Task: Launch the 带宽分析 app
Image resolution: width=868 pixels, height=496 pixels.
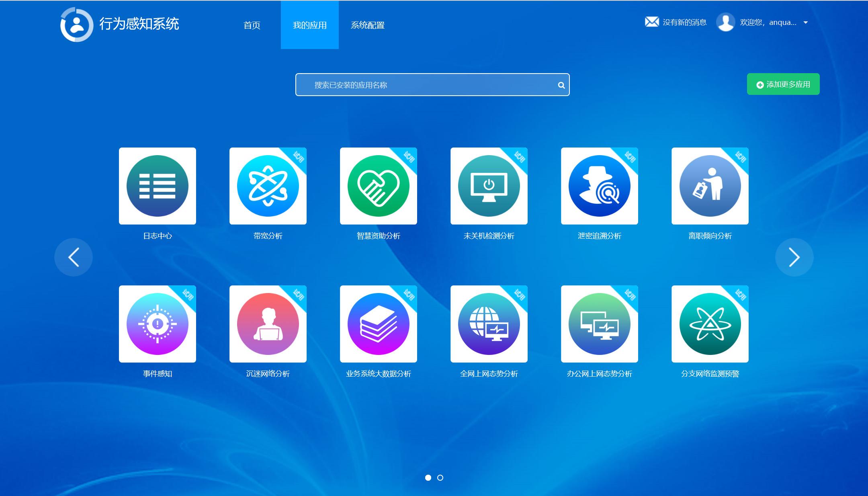Action: pyautogui.click(x=268, y=186)
